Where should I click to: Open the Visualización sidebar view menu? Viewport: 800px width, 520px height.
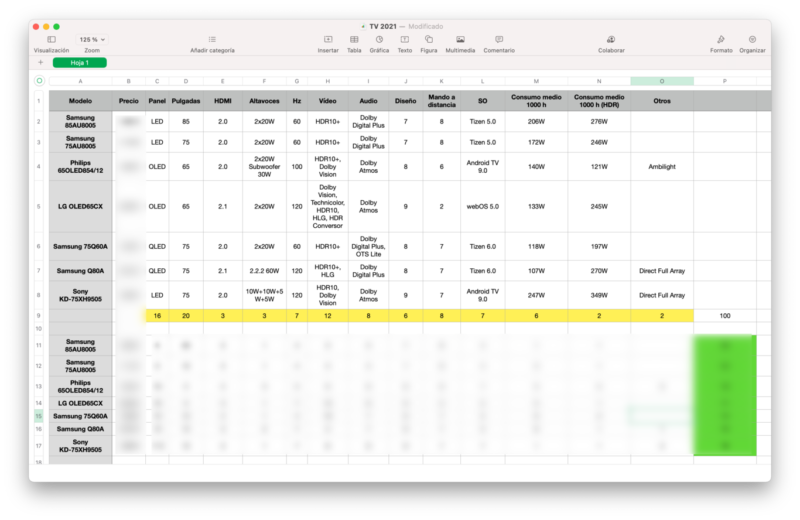click(x=52, y=40)
